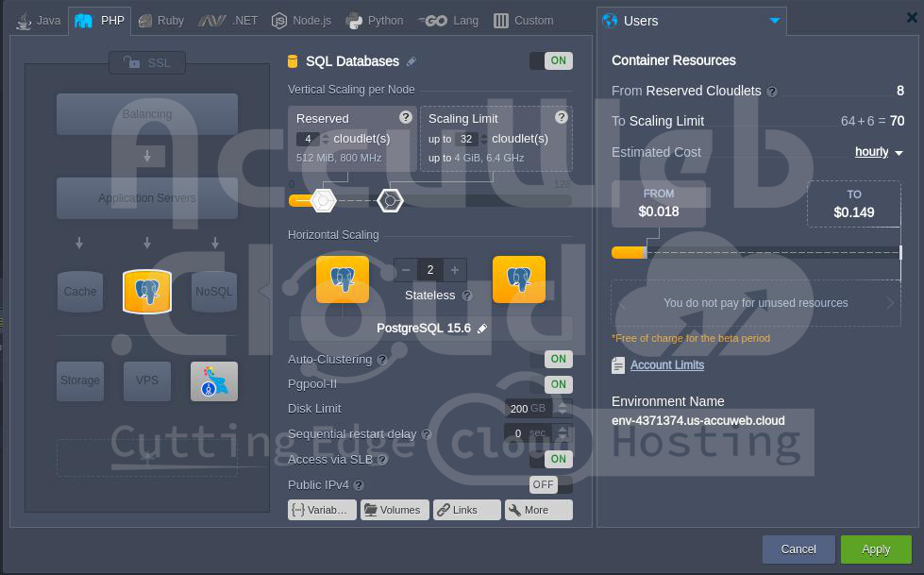This screenshot has height=575, width=924.
Task: Turn off the Auto-Clustering switch
Action: [550, 359]
